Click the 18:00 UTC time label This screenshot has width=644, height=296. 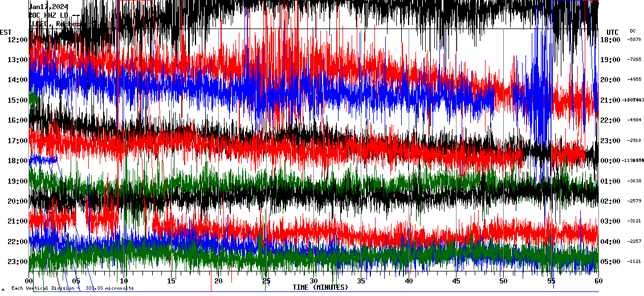click(x=610, y=39)
